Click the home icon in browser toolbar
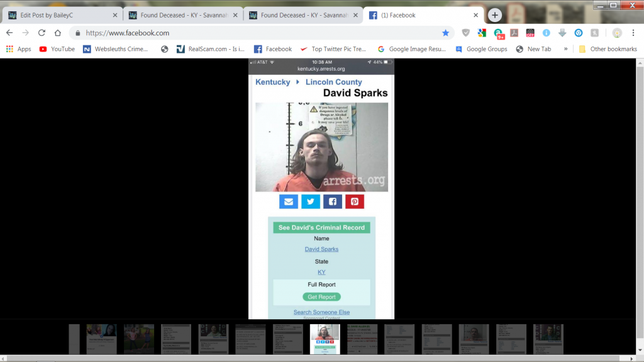Image resolution: width=644 pixels, height=362 pixels. [x=58, y=33]
